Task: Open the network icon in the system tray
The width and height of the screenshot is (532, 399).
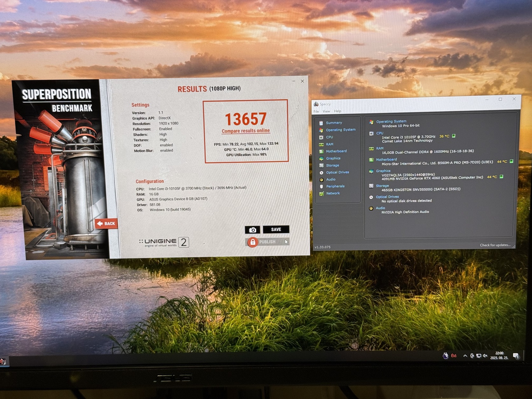Action: (x=479, y=356)
